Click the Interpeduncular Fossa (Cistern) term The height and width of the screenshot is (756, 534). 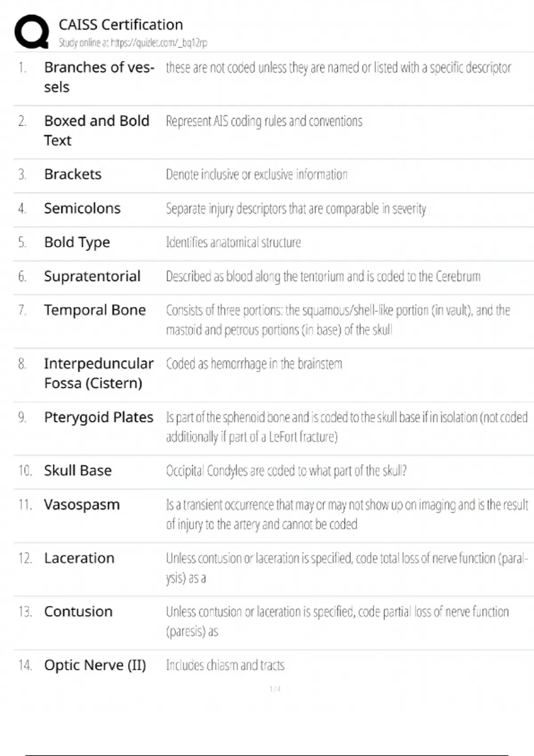[98, 373]
